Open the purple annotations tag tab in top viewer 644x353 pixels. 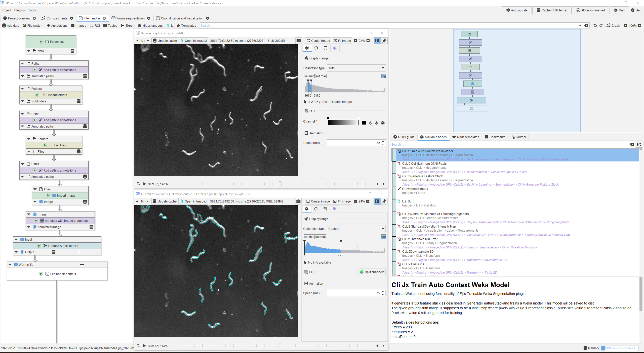[335, 48]
